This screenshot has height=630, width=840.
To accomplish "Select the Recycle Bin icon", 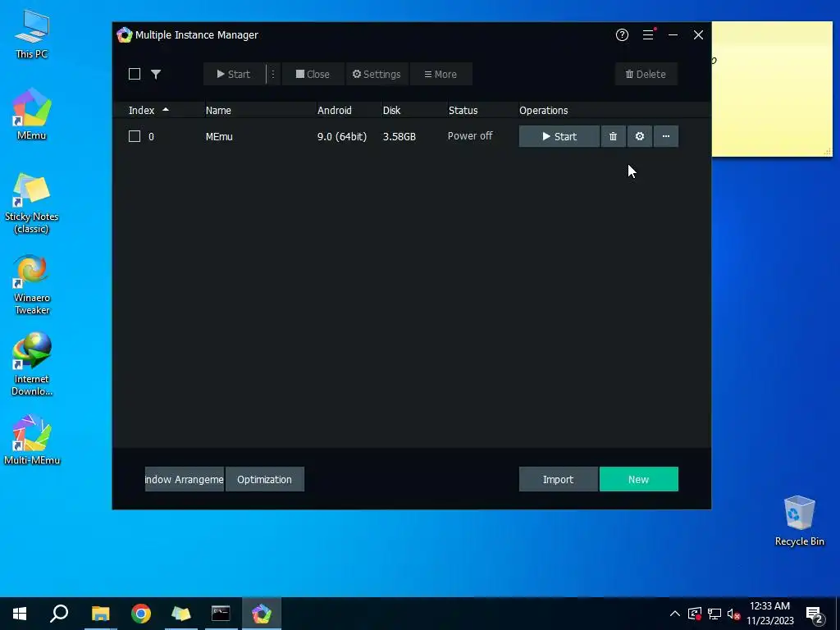I will (799, 521).
